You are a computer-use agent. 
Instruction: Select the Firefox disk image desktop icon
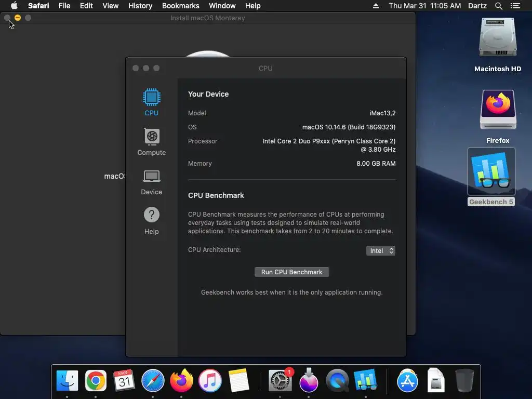[x=498, y=117]
